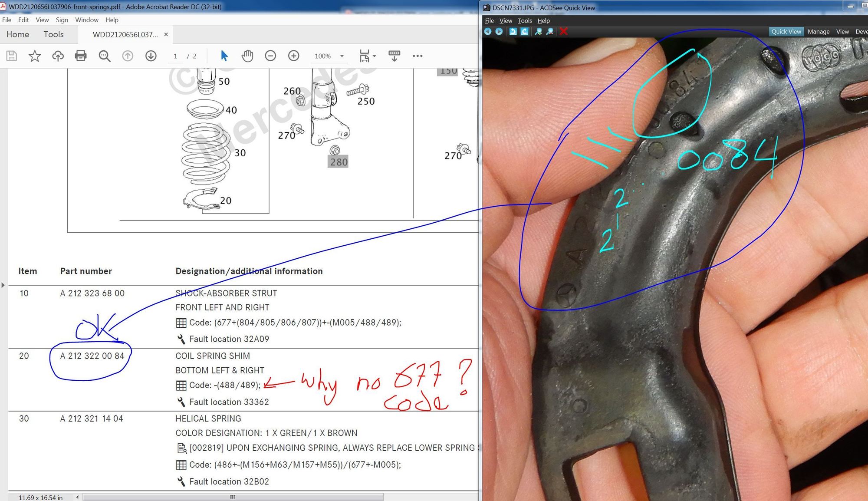868x501 pixels.
Task: Choose the arrow Selection tool
Action: coord(224,56)
